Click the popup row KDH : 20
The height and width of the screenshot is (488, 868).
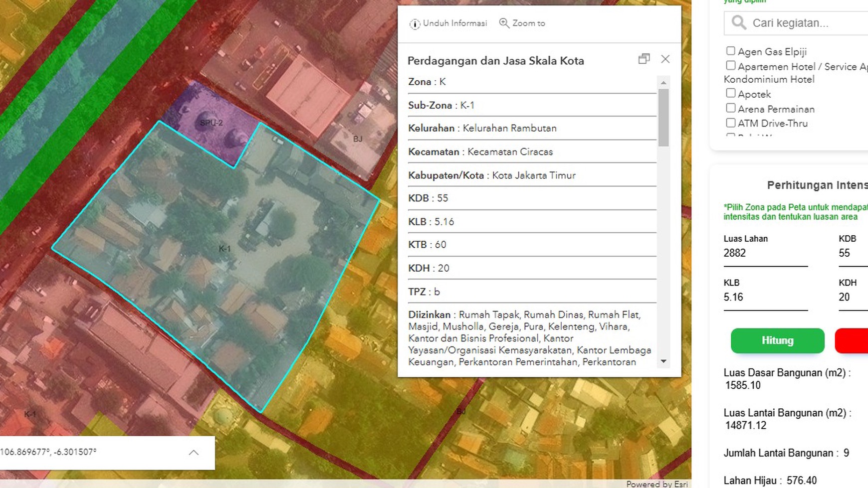click(x=532, y=268)
